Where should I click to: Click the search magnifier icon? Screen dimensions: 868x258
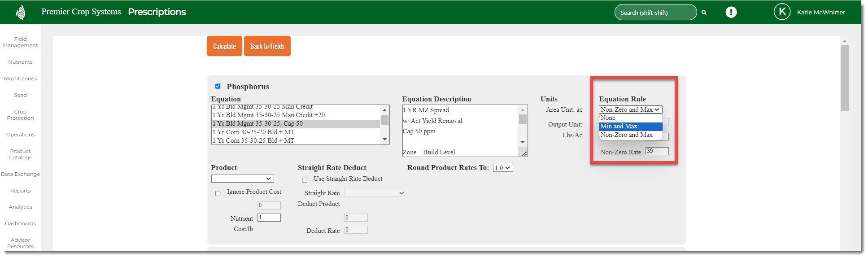point(704,13)
